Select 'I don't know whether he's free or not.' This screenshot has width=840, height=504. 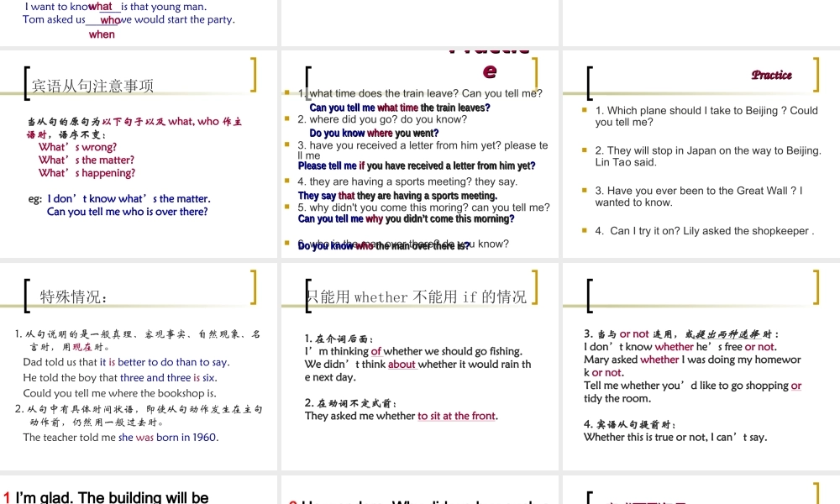pyautogui.click(x=680, y=347)
